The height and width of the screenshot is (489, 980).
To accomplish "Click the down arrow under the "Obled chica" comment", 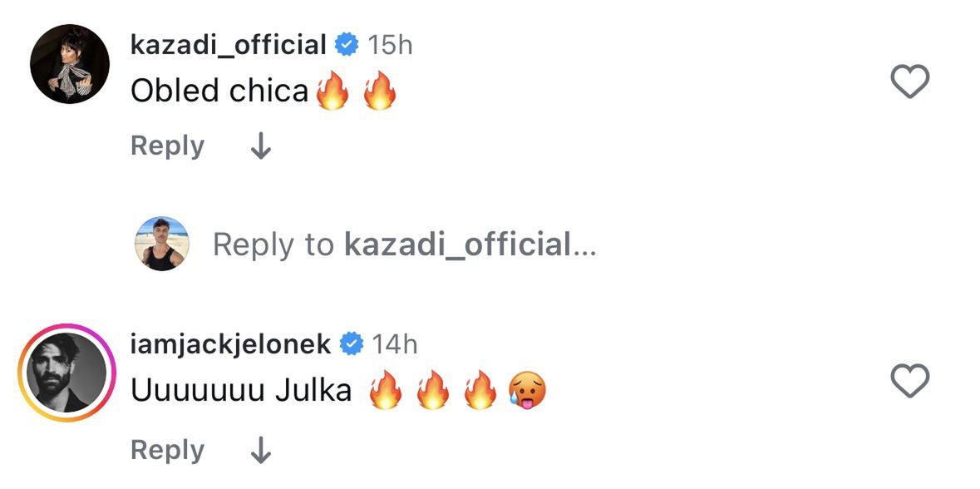I will pyautogui.click(x=261, y=147).
